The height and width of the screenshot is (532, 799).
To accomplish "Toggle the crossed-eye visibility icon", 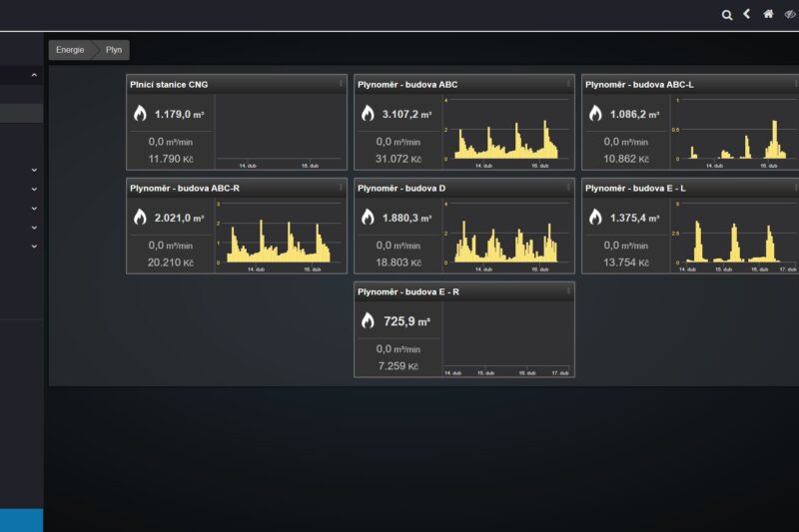I will coord(790,14).
